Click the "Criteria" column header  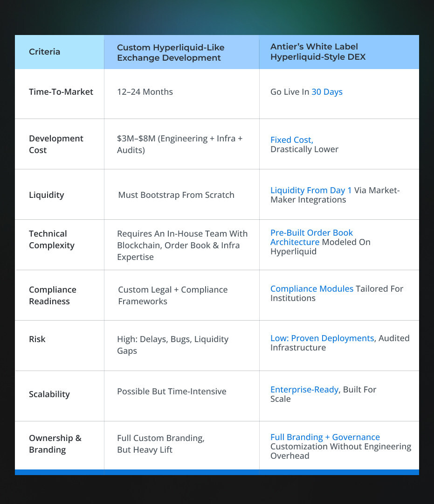(x=45, y=52)
